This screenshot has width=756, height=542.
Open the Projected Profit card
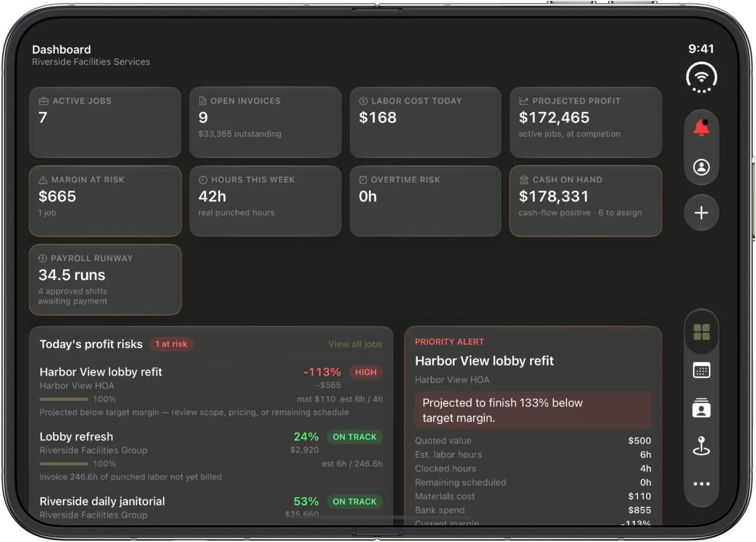pos(585,122)
